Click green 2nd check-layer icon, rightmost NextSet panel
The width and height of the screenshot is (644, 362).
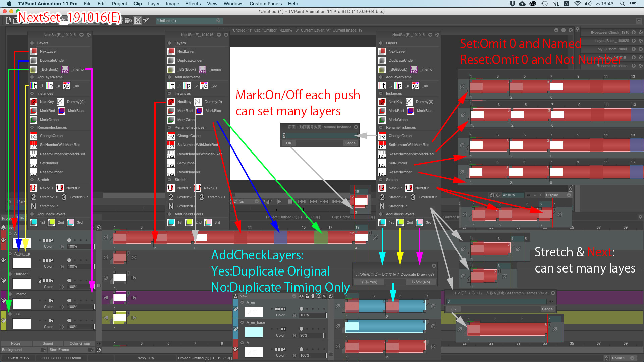(x=400, y=222)
